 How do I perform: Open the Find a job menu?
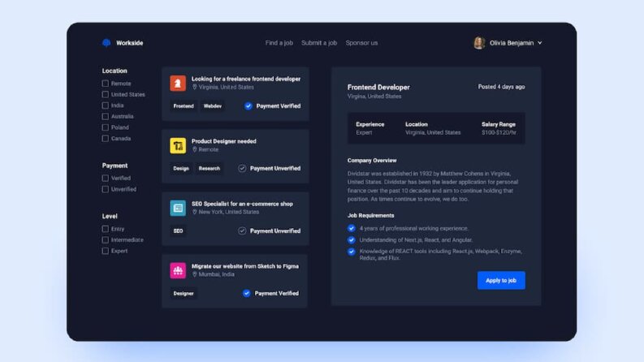(279, 43)
